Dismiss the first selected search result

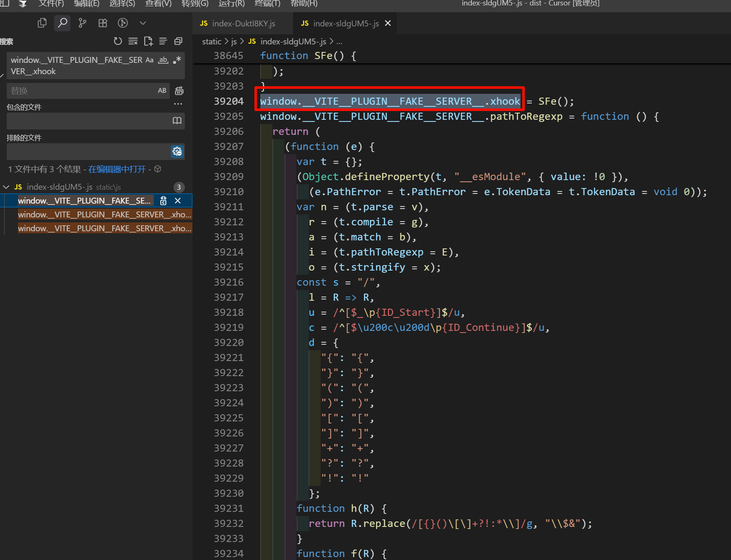coord(178,201)
